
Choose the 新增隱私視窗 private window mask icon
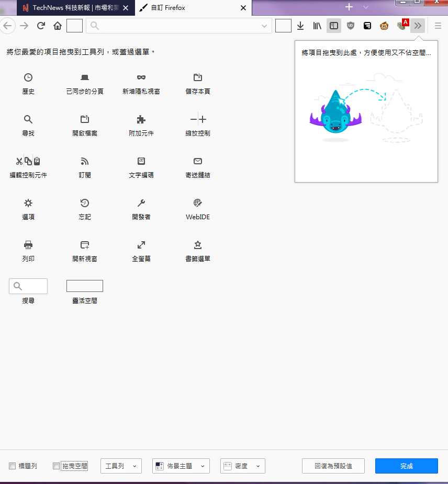[141, 77]
